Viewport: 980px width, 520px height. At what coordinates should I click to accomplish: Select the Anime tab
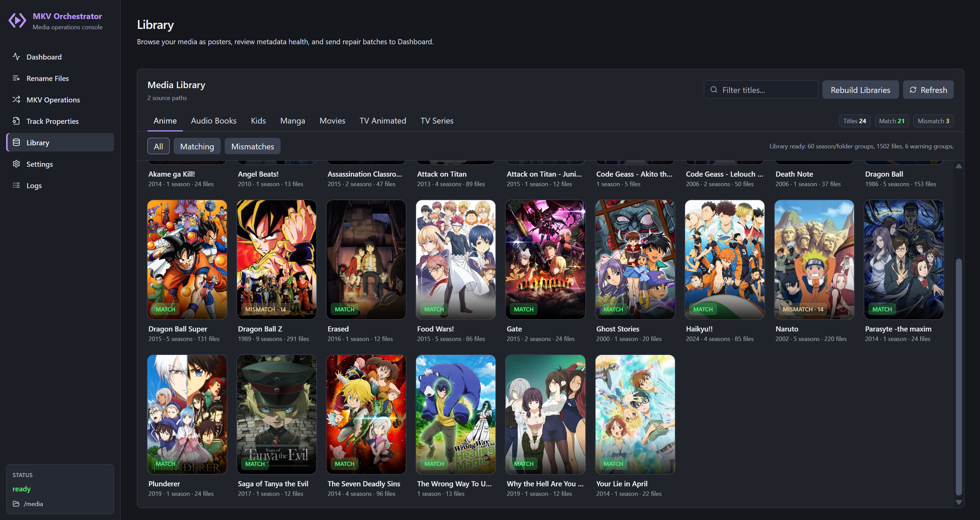pyautogui.click(x=165, y=120)
